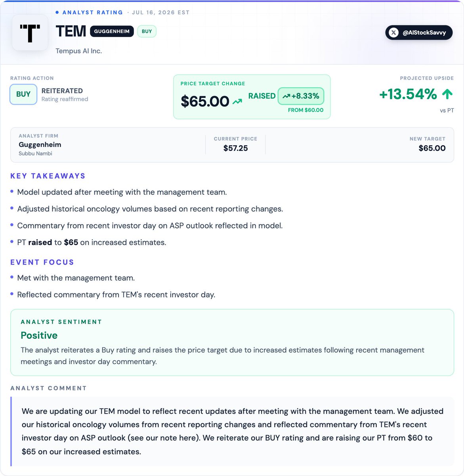Click the blue dot before ANALYST RATING
Image resolution: width=464 pixels, height=476 pixels.
coord(57,12)
